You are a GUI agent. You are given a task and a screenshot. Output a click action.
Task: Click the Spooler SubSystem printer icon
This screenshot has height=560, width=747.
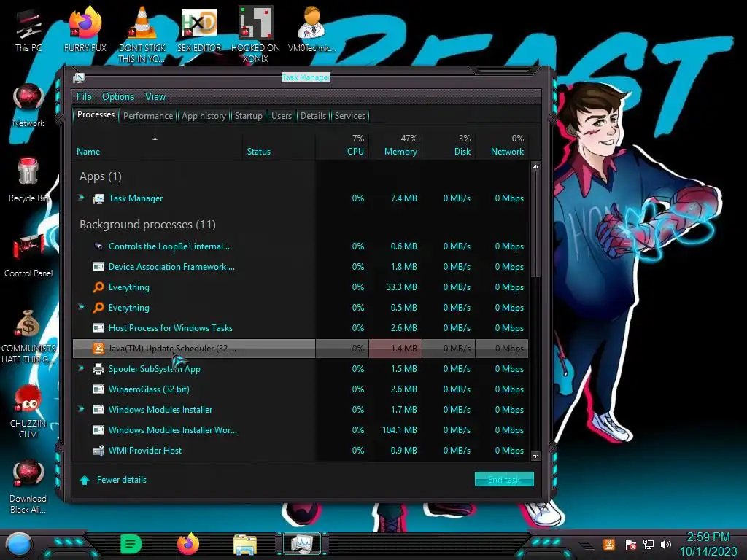[x=98, y=368]
